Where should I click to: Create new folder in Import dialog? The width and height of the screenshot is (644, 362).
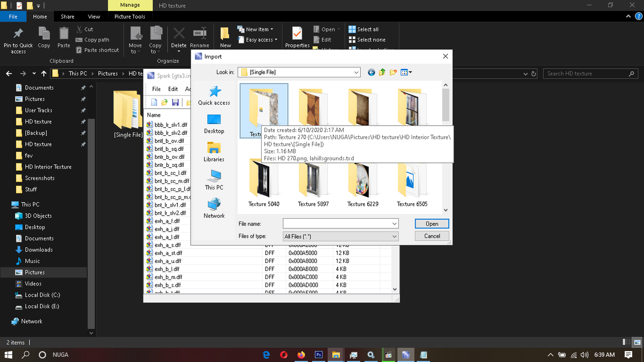pyautogui.click(x=393, y=72)
